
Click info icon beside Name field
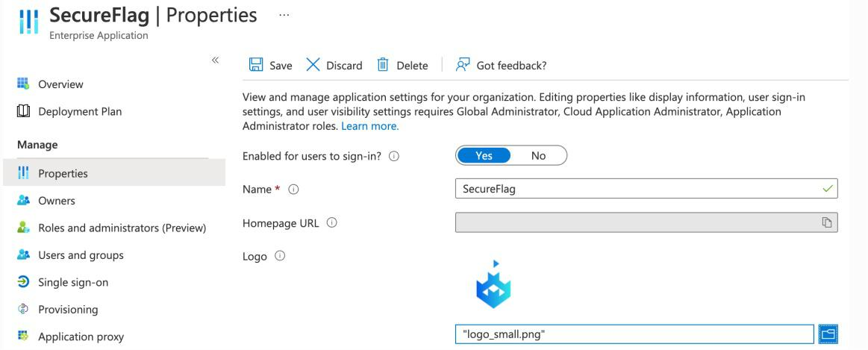pyautogui.click(x=294, y=190)
